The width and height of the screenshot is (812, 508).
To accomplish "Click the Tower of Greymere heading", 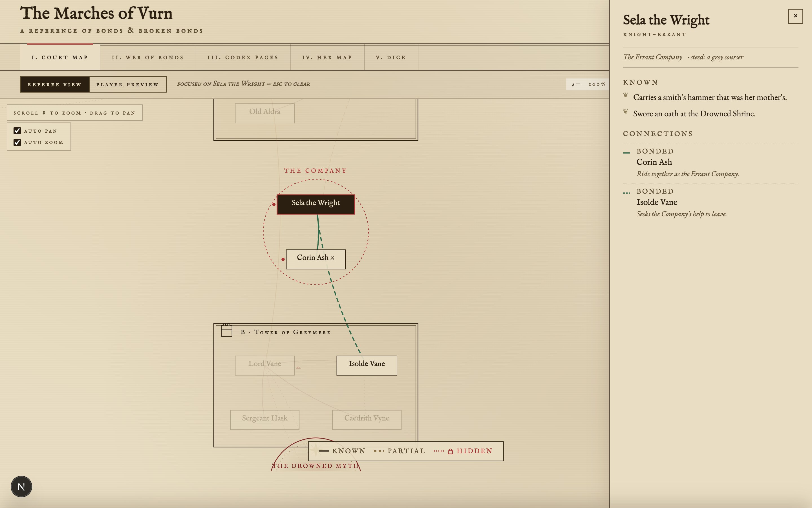I will [286, 332].
